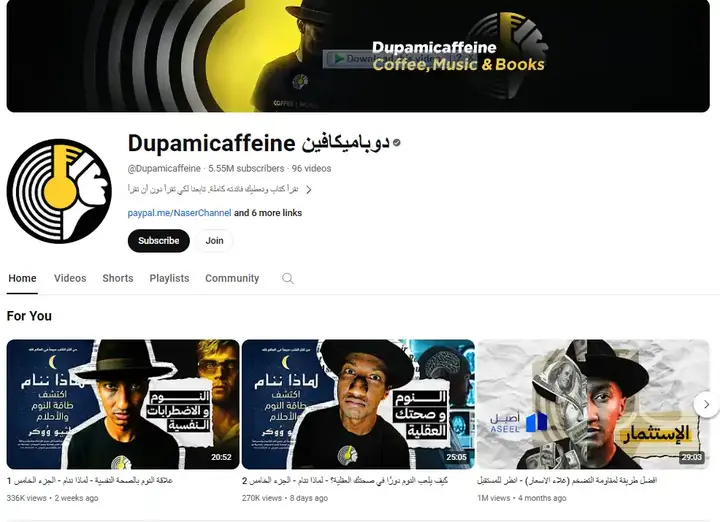Click the verified badge next to channel name
This screenshot has width=720, height=522.
pyautogui.click(x=397, y=143)
